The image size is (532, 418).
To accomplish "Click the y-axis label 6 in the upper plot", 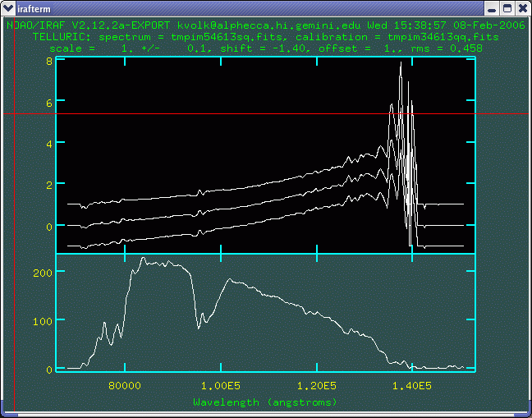I will (49, 103).
